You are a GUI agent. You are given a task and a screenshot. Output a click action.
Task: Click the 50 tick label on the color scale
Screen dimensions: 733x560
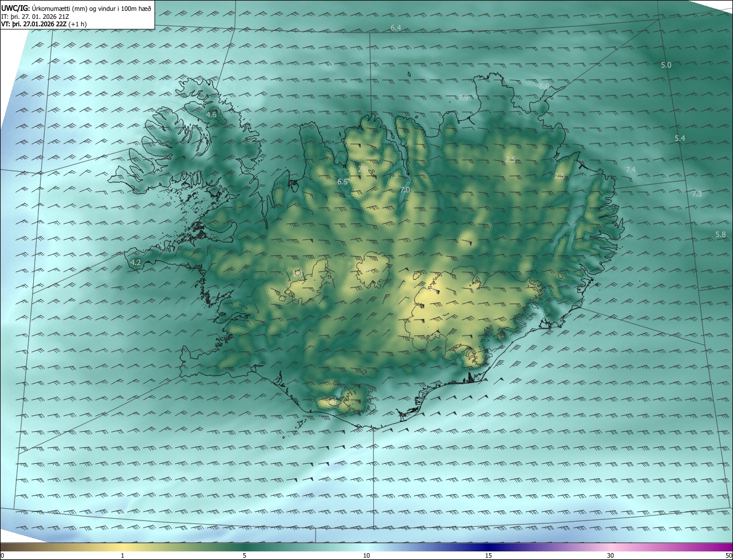(x=728, y=555)
